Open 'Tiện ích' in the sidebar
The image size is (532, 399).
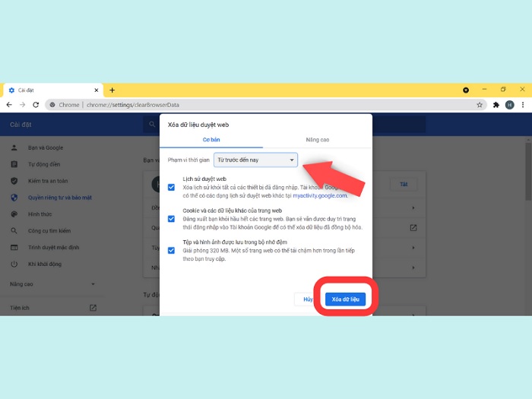pos(20,308)
